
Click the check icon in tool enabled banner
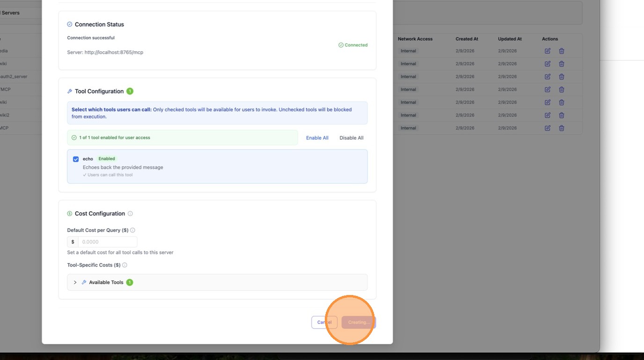point(74,138)
